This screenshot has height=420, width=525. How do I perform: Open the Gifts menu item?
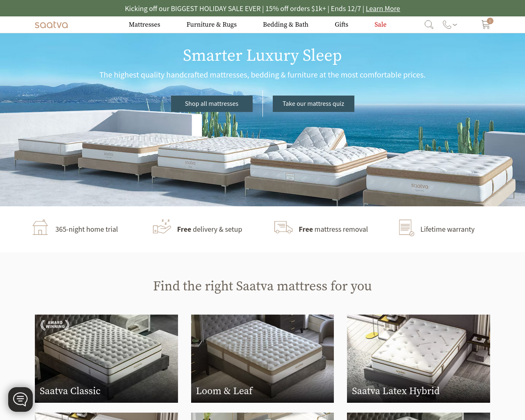341,25
